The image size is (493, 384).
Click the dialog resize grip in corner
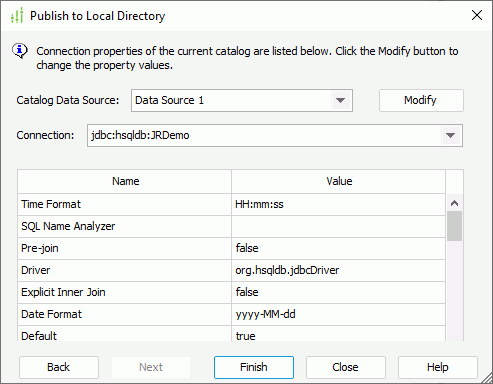pos(487,378)
